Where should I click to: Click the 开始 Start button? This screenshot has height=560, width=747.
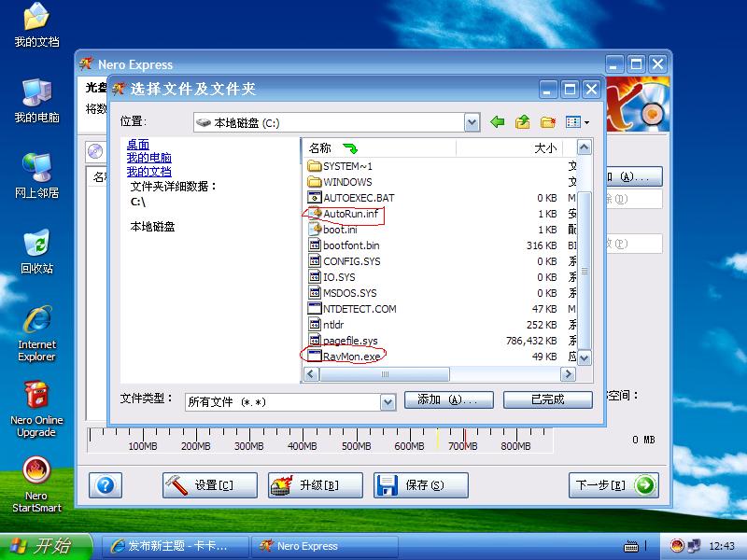click(x=45, y=546)
